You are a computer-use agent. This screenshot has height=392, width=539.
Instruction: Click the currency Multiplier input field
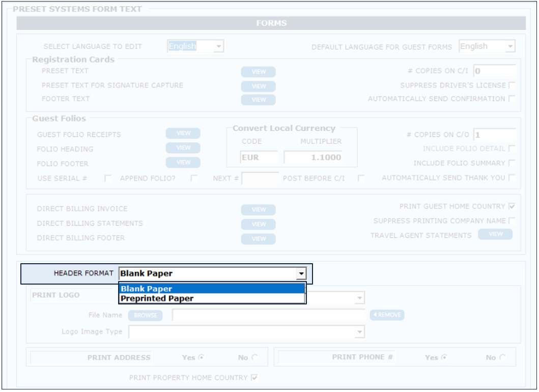[313, 158]
